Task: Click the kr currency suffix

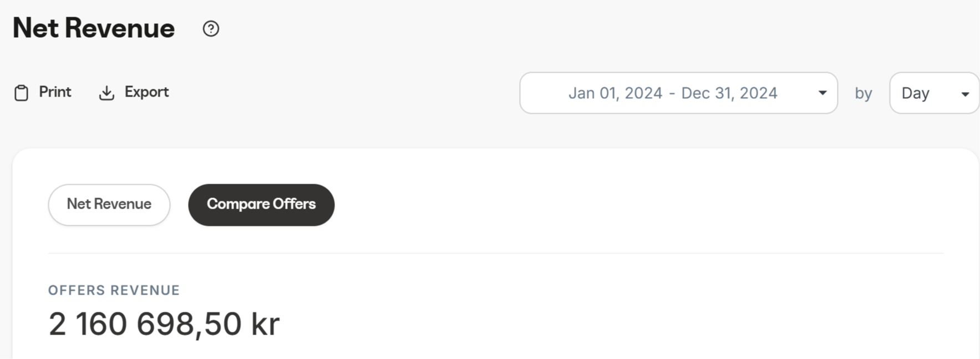Action: [266, 324]
